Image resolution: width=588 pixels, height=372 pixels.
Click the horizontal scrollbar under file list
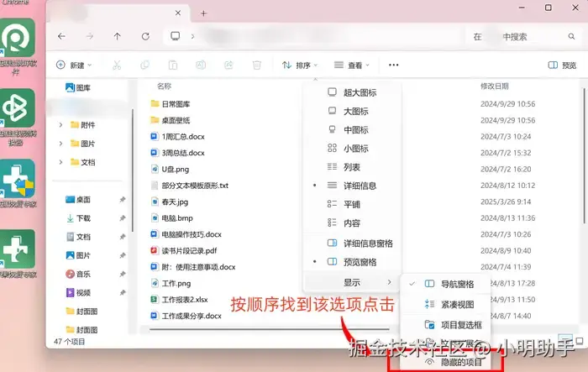pos(269,329)
